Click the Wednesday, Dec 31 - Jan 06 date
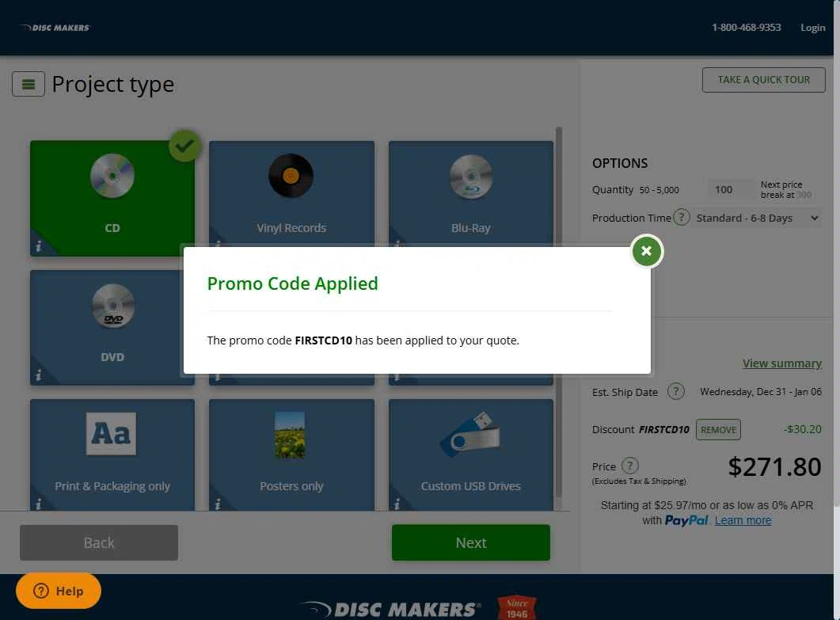Screen dimensions: 840x620 pyautogui.click(x=761, y=392)
